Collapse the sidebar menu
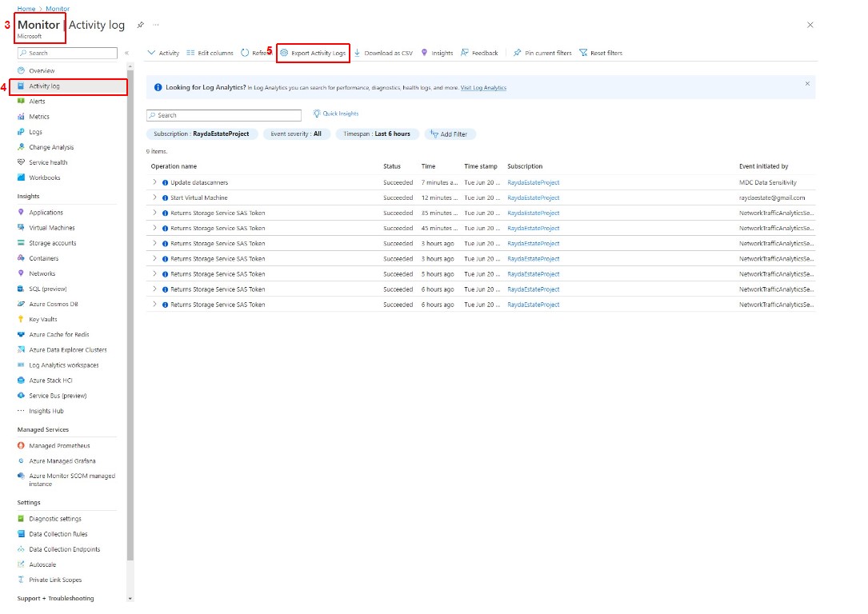Image resolution: width=868 pixels, height=614 pixels. [126, 53]
